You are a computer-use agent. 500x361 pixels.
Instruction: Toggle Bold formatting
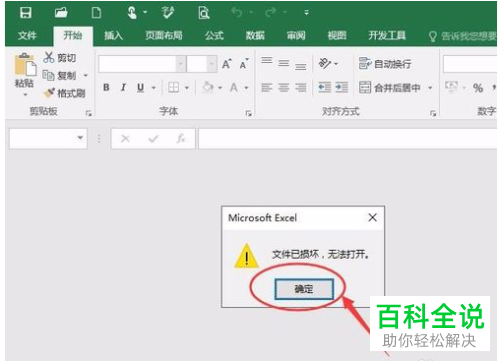[106, 88]
